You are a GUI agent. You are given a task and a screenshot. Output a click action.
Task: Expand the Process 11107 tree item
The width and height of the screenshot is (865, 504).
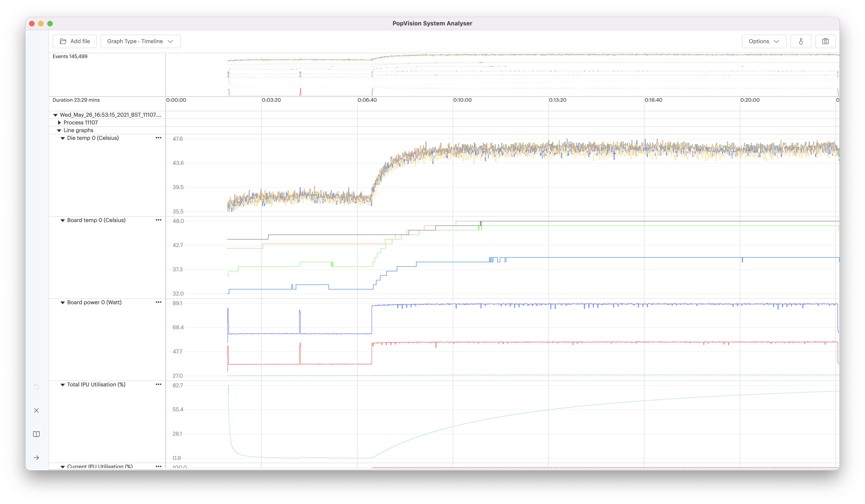[x=59, y=122]
